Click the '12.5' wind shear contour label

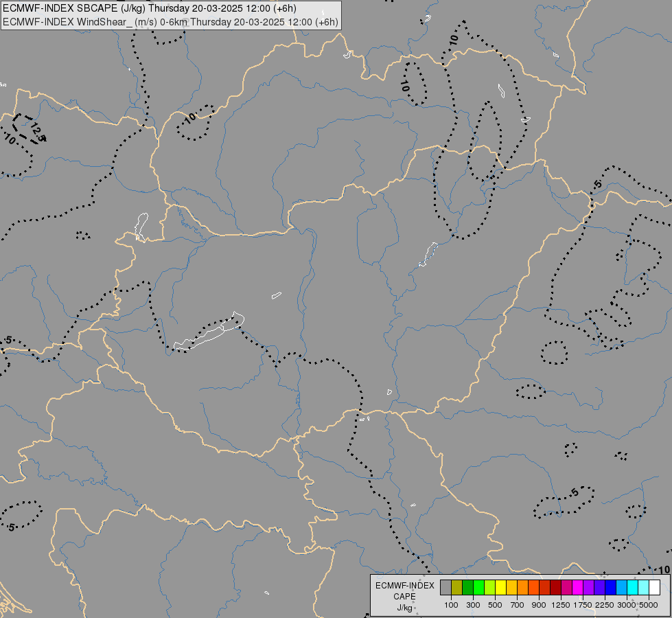pyautogui.click(x=38, y=132)
